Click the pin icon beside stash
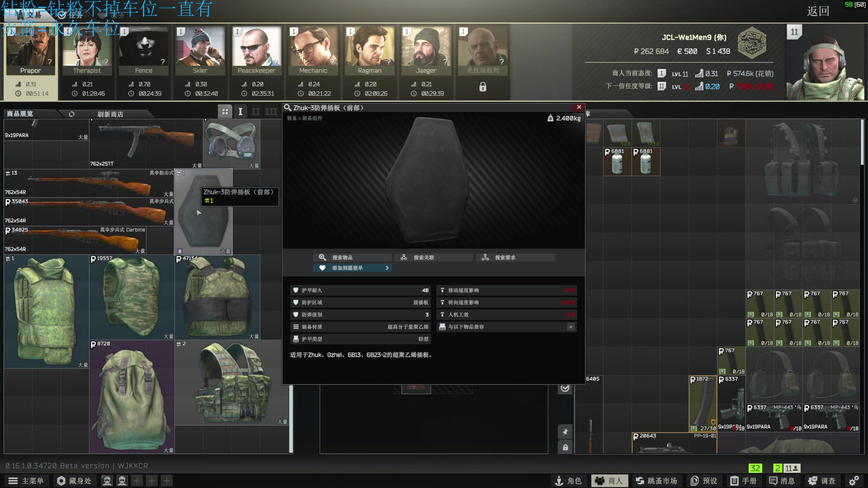The image size is (868, 488). click(565, 432)
